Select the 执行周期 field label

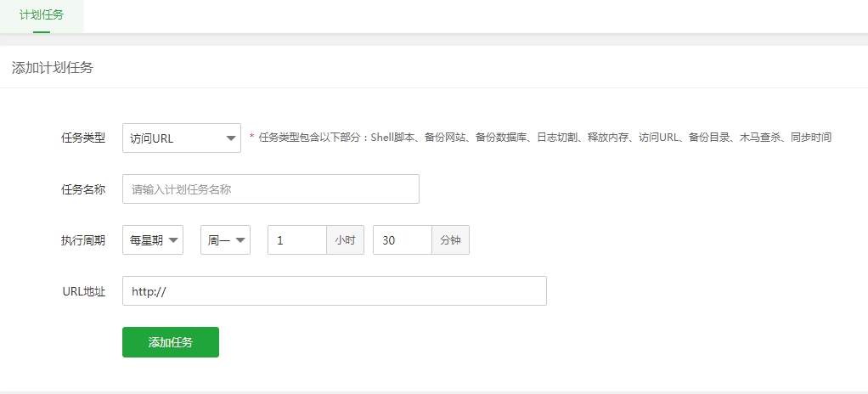point(83,240)
